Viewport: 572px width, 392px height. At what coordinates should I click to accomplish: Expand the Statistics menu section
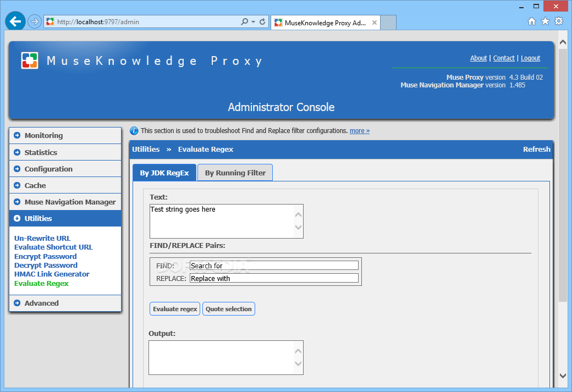pyautogui.click(x=65, y=152)
